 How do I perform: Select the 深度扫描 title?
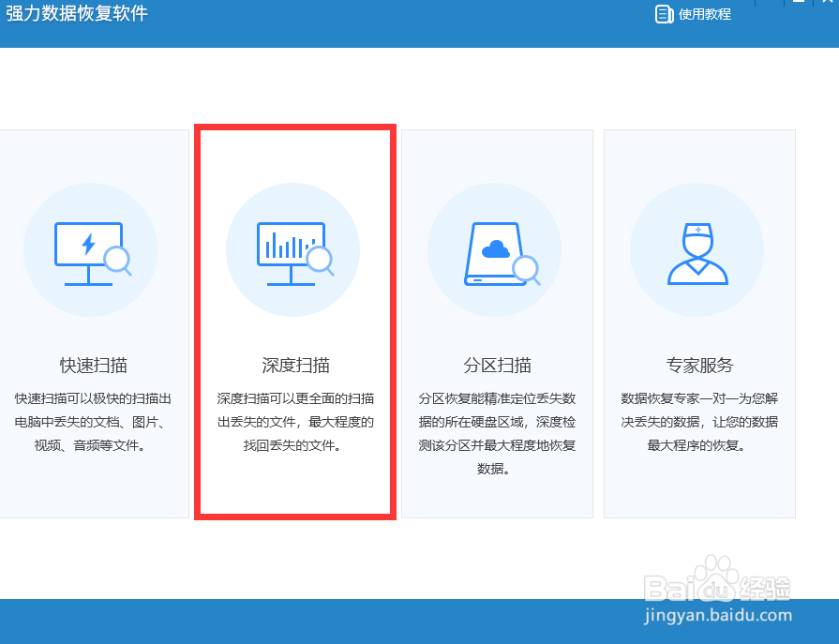295,366
